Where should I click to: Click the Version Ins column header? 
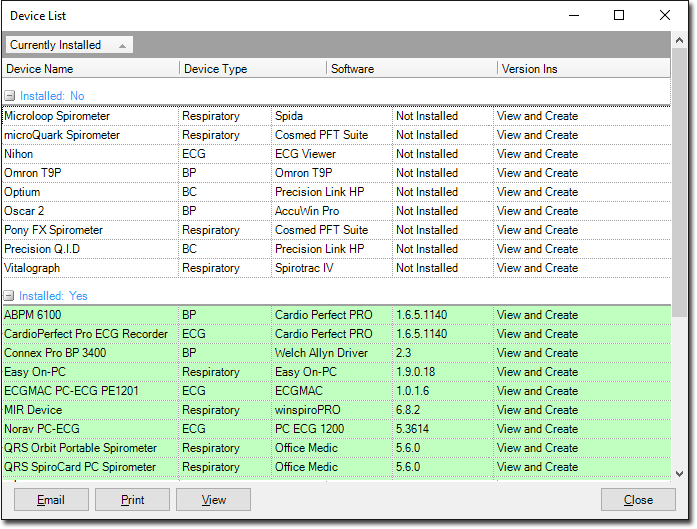[582, 69]
